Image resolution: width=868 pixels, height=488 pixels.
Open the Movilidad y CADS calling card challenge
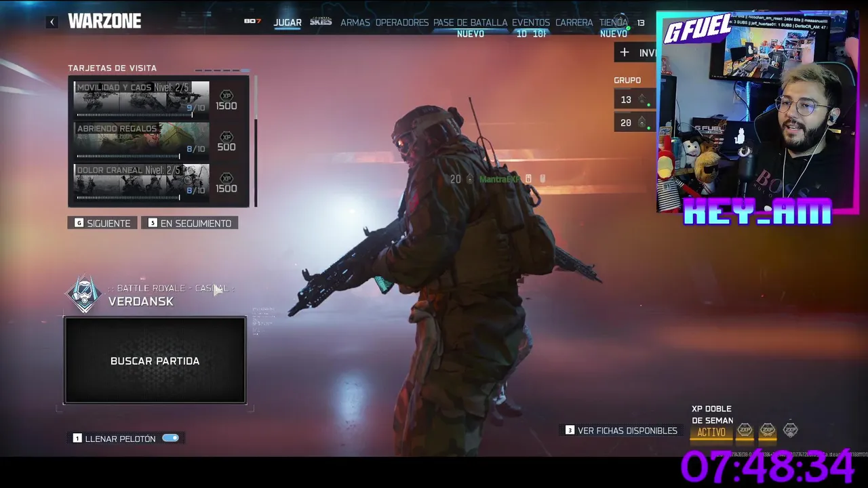(141, 98)
